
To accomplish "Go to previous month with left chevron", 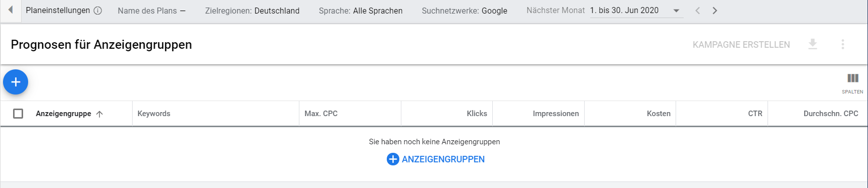I will pos(698,11).
